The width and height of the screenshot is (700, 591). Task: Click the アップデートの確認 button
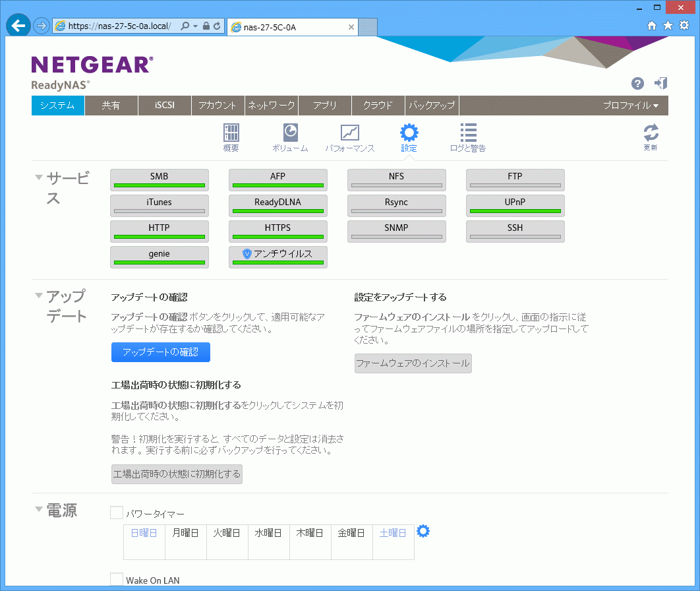[160, 352]
